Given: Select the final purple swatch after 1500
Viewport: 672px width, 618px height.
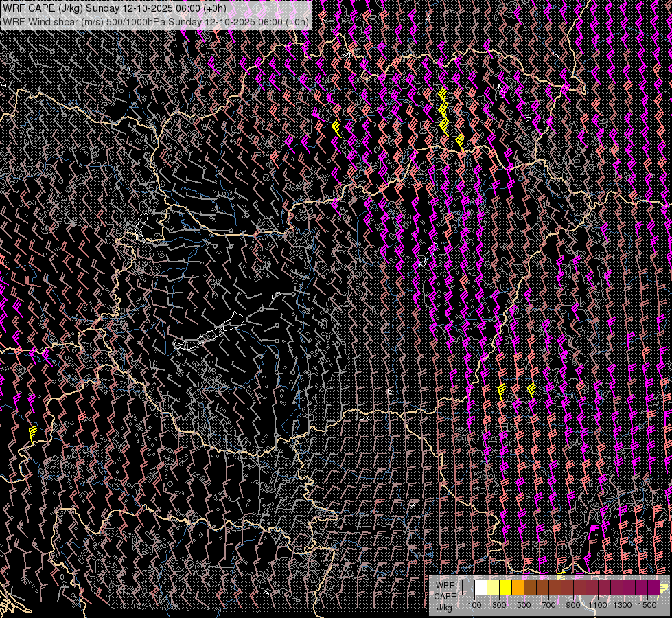Looking at the screenshot, I should click(x=654, y=588).
